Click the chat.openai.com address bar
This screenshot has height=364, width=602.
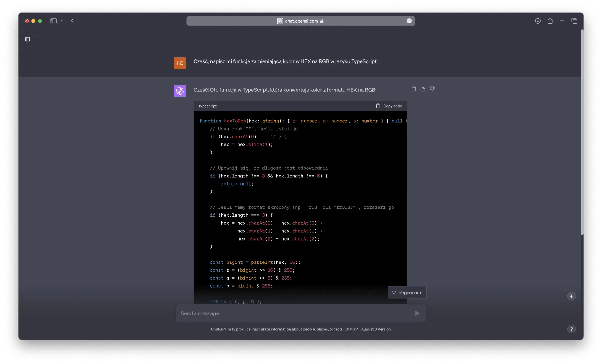pyautogui.click(x=300, y=21)
